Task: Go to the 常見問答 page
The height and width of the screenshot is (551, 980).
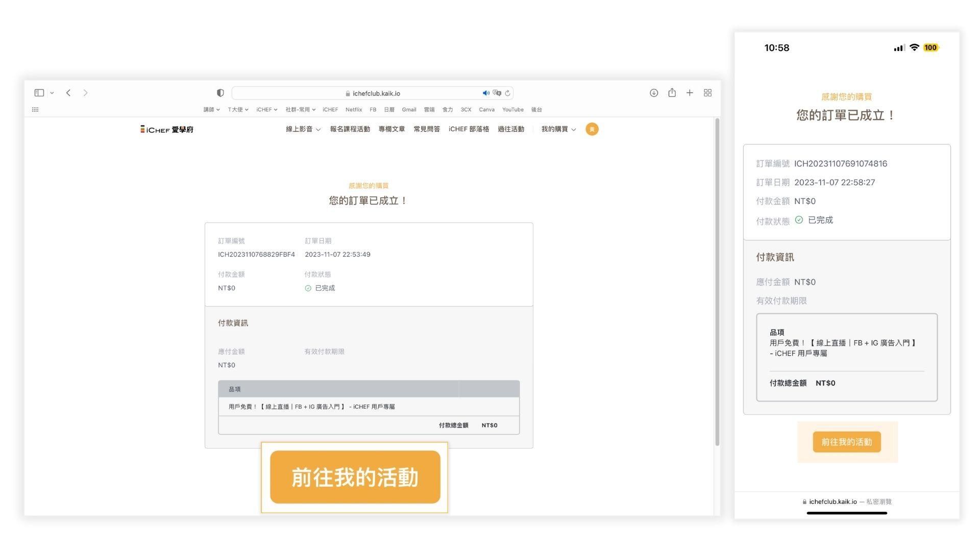Action: pyautogui.click(x=427, y=130)
